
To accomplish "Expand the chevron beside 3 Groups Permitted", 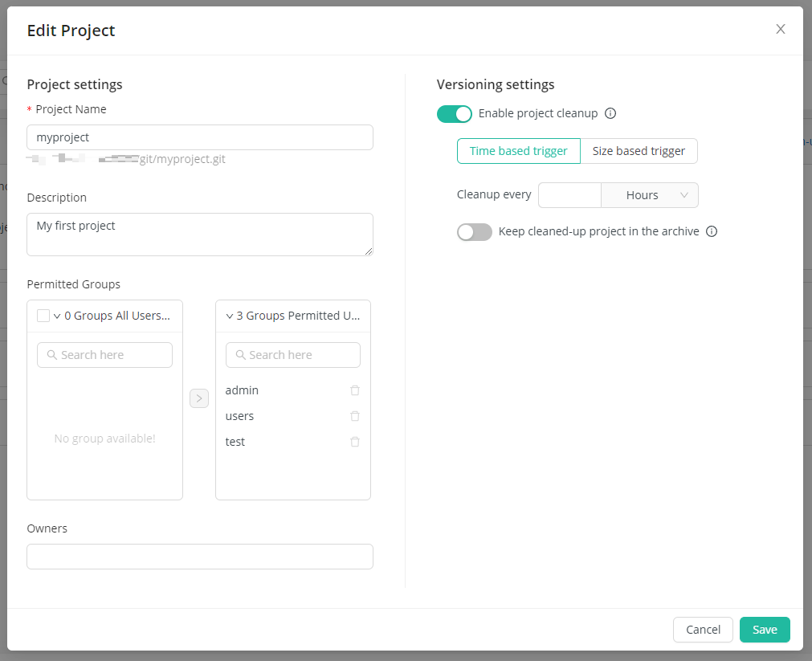I will [230, 316].
